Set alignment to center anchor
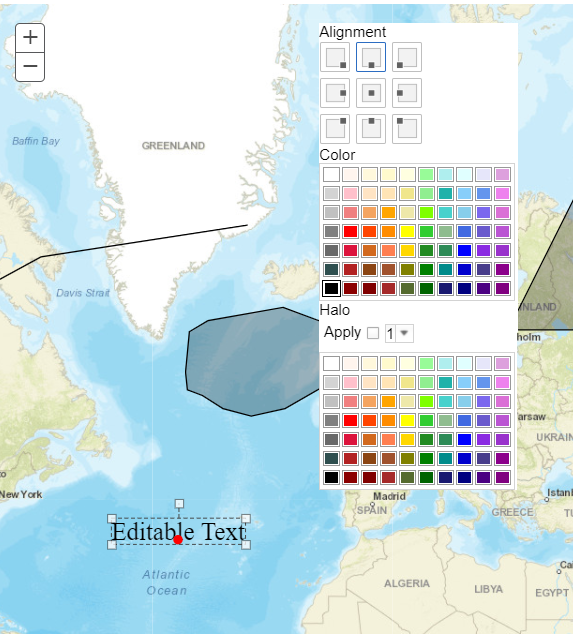The image size is (573, 634). [x=371, y=93]
